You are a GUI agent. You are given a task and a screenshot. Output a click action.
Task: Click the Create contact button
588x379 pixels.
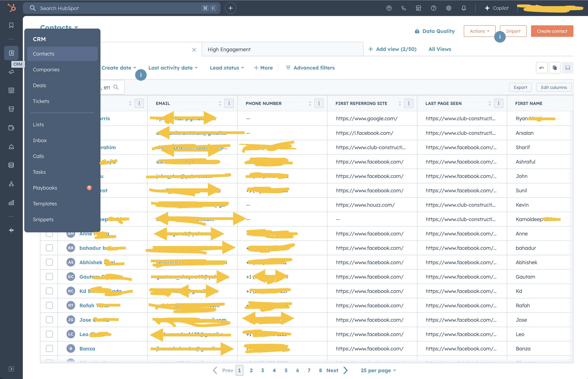coord(552,31)
